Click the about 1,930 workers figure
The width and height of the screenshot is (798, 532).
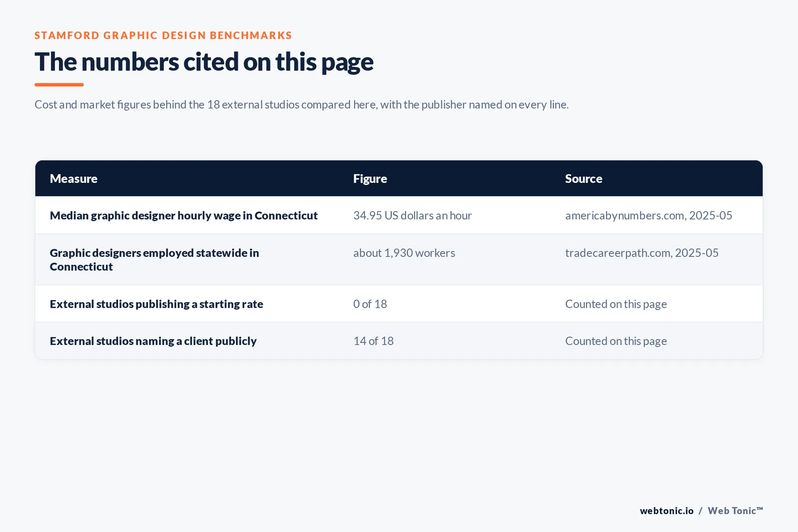tap(404, 253)
